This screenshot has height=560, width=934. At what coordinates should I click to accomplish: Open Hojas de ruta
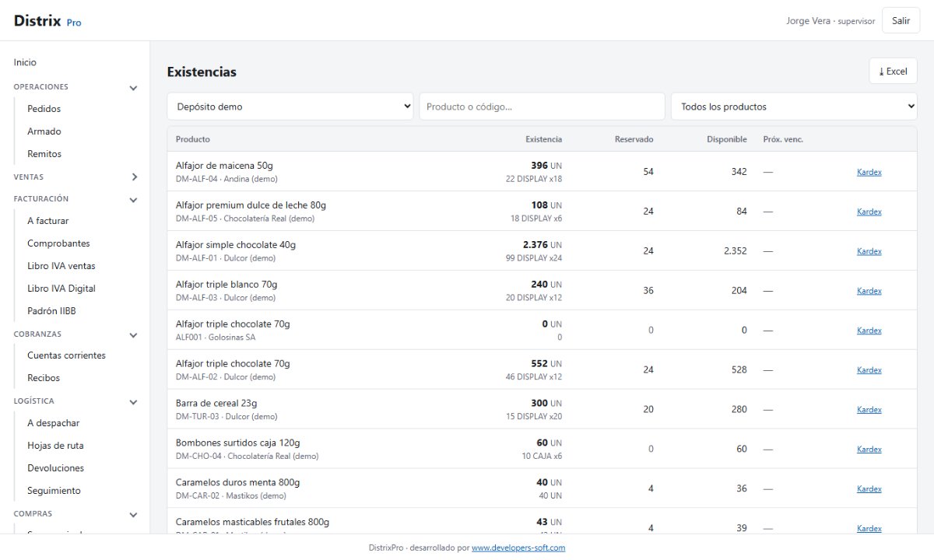[55, 446]
